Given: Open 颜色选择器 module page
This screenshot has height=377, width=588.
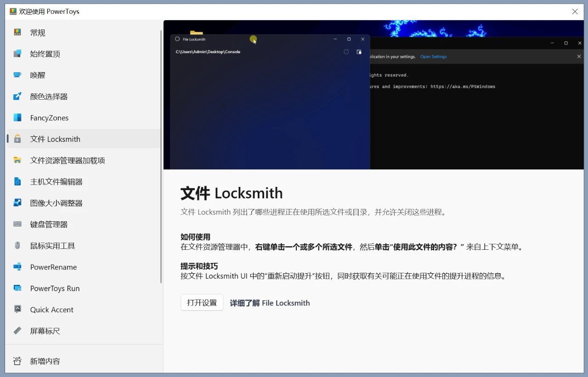Looking at the screenshot, I should click(83, 96).
